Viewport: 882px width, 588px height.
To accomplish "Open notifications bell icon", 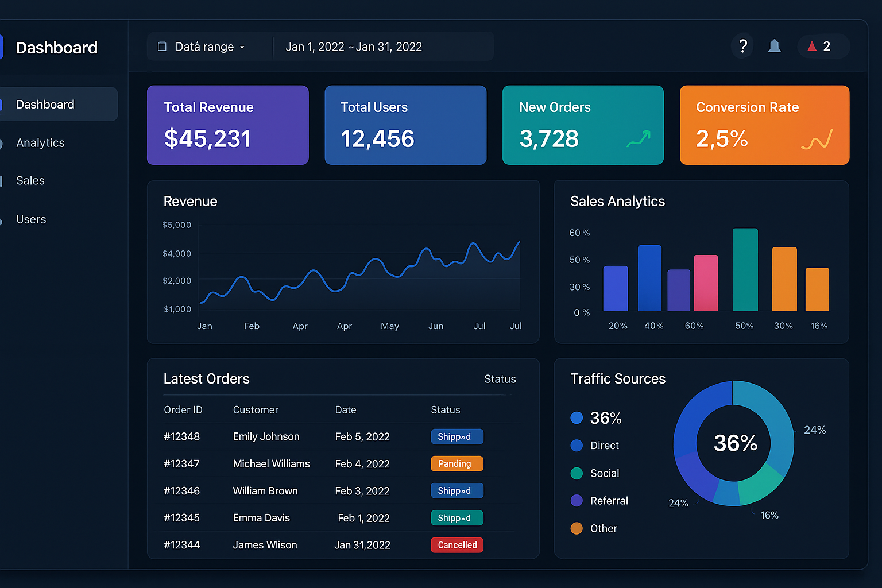I will click(x=774, y=46).
